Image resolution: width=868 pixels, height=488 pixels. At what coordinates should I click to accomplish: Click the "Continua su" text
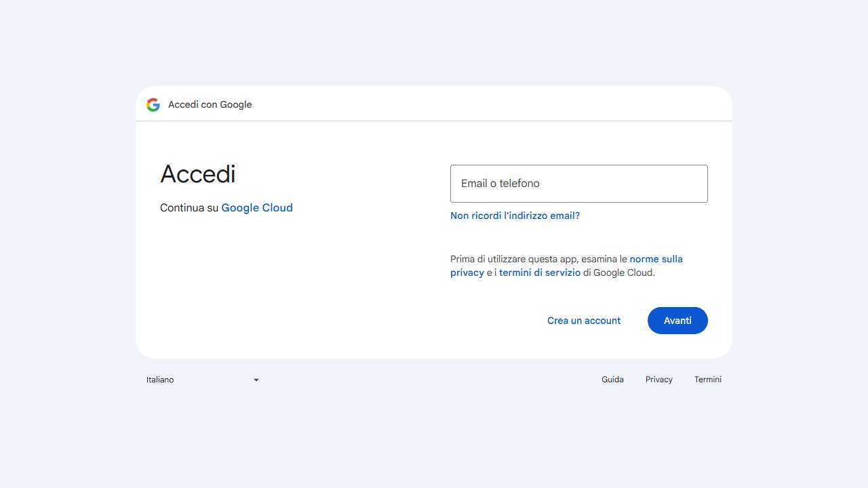click(189, 207)
